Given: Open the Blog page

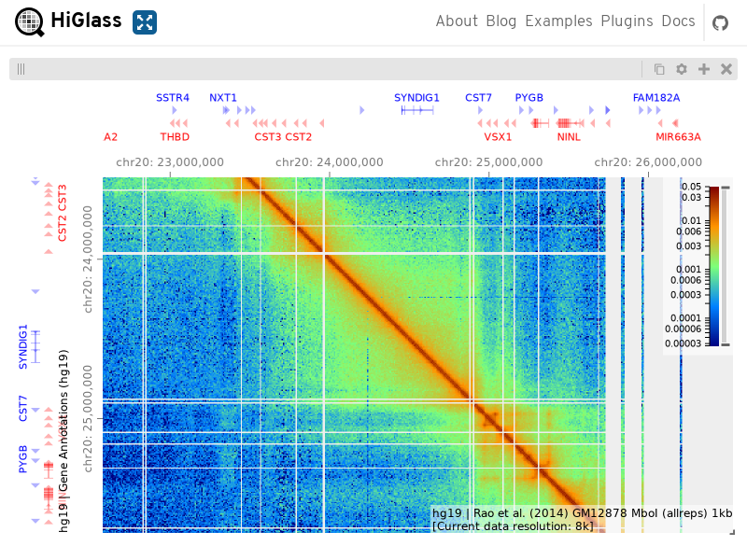Looking at the screenshot, I should click(x=501, y=21).
